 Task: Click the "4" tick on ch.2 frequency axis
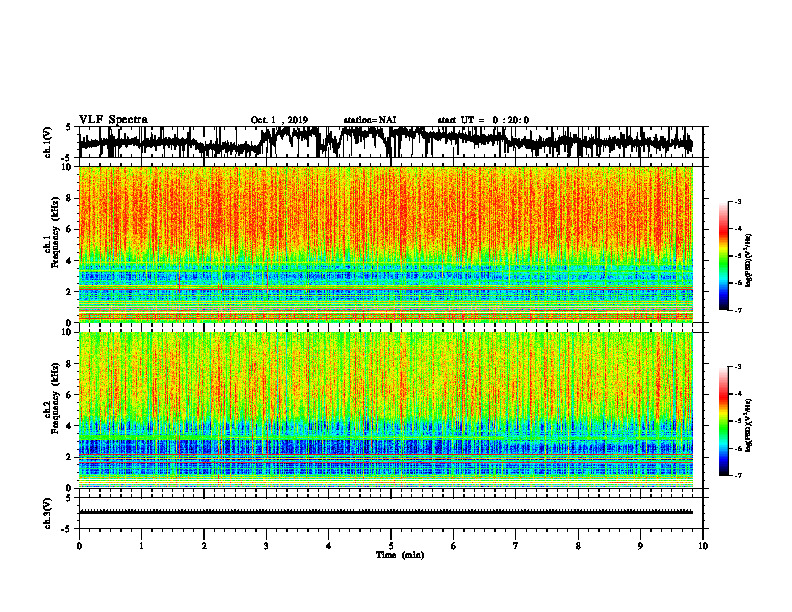tap(69, 426)
